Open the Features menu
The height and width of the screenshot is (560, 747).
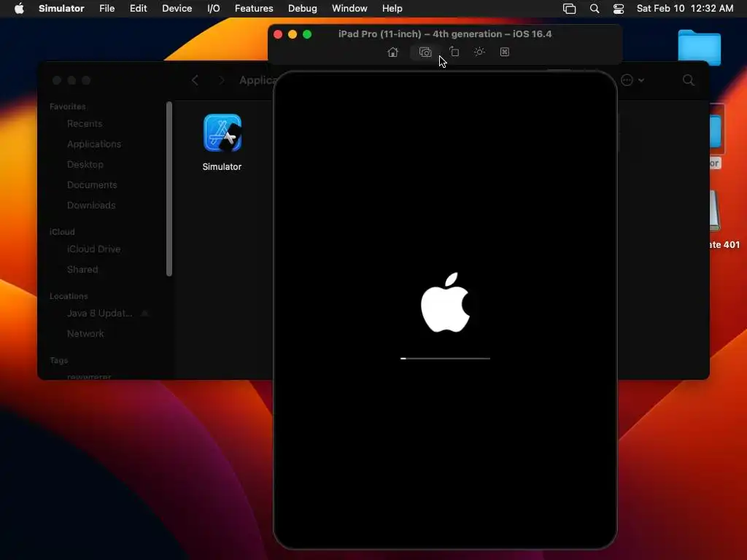click(x=254, y=9)
